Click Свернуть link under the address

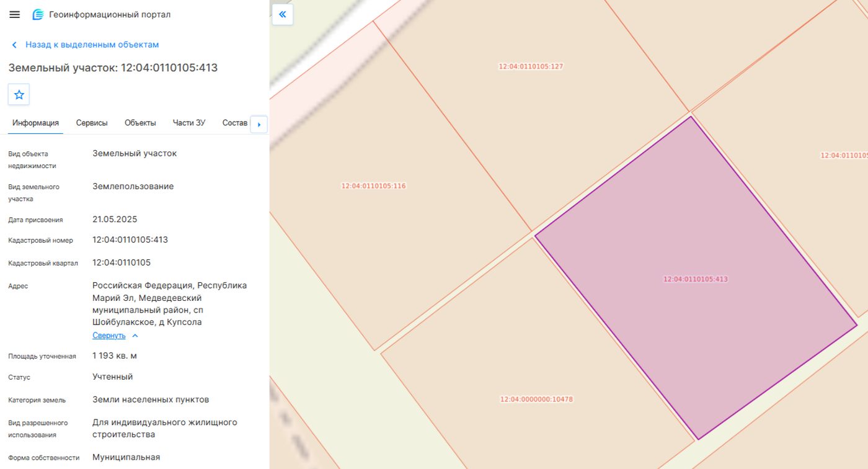(x=109, y=336)
